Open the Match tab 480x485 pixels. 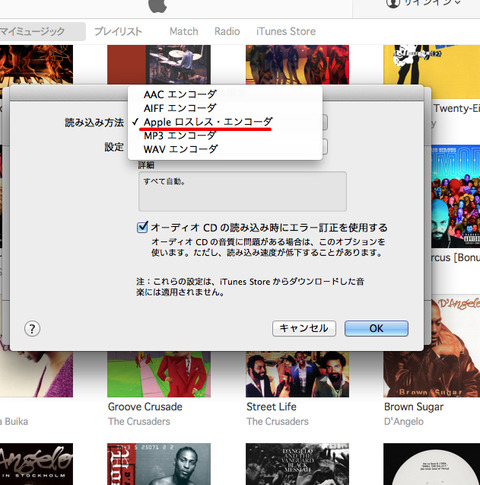pos(184,31)
